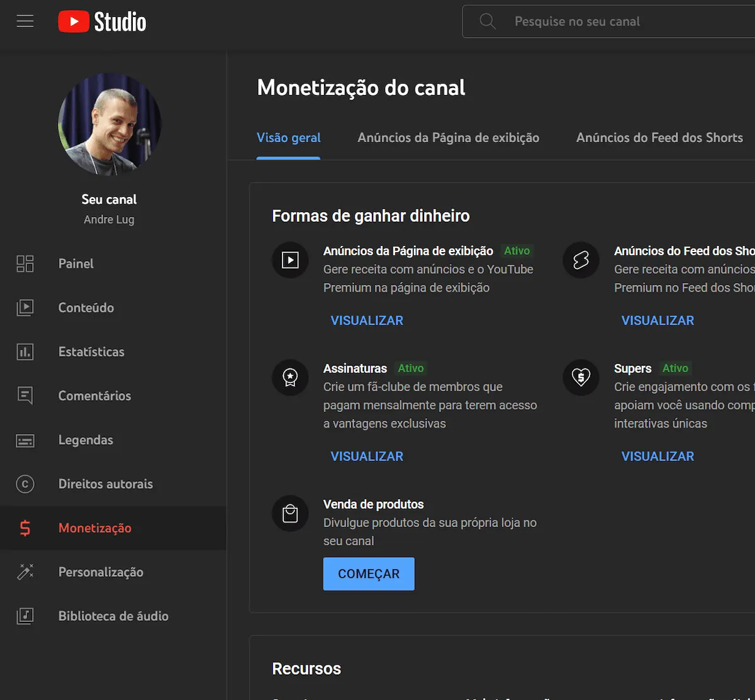Click the Formas de ganhar dinheiro heading
Viewport: 755px width, 700px height.
coord(371,216)
